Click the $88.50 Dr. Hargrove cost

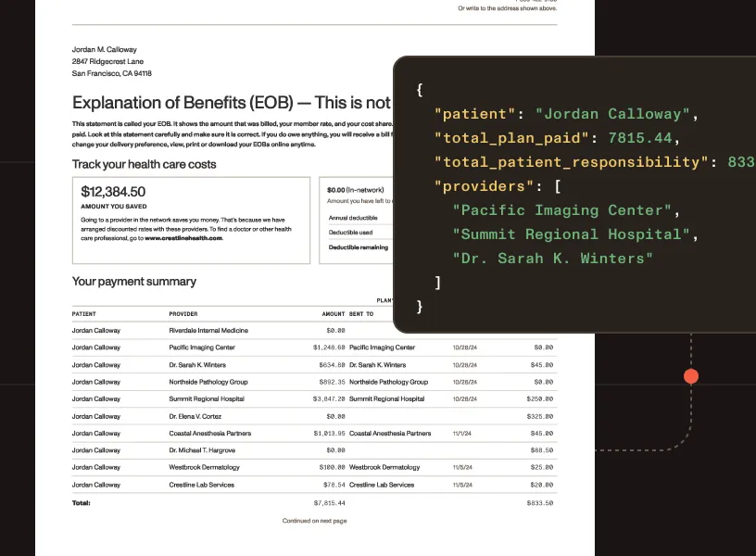point(542,450)
